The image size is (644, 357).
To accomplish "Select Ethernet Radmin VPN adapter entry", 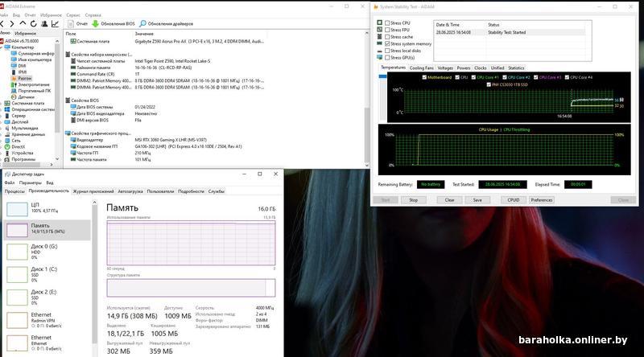I will (x=47, y=320).
